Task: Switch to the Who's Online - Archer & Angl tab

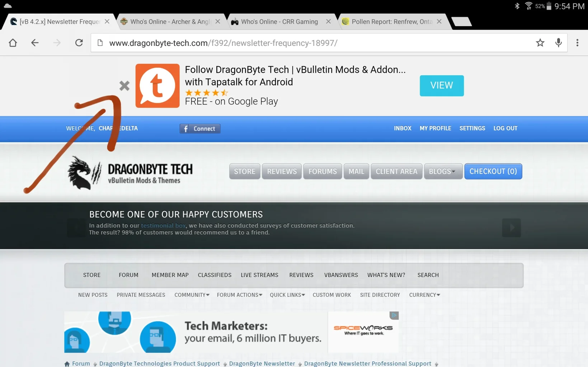Action: 171,22
